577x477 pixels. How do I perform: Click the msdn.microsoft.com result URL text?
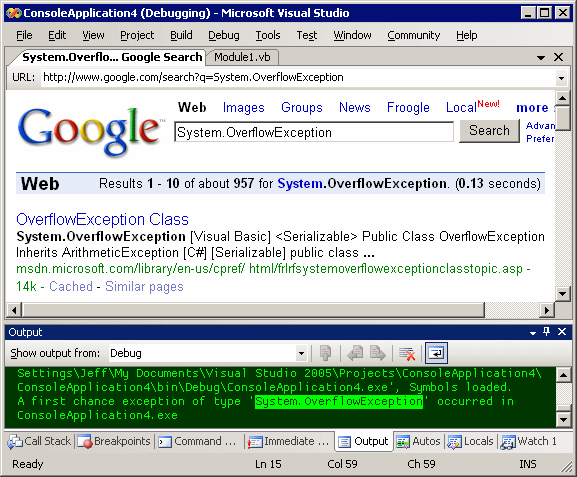(x=269, y=269)
